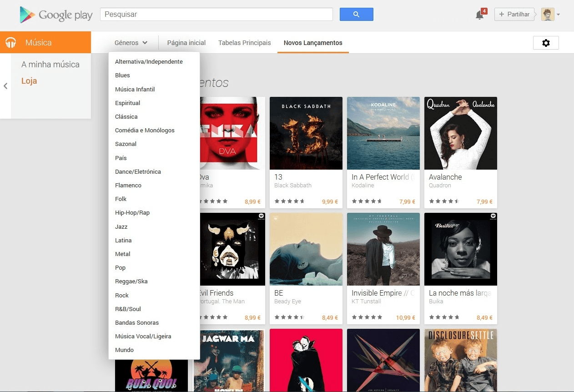
Task: Choose Hip-Hop/Rap genre
Action: (132, 213)
